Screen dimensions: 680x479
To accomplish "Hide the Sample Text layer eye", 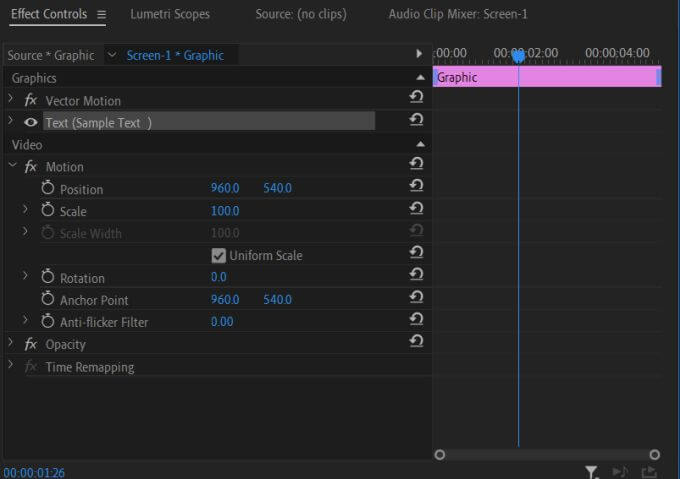I will [x=31, y=122].
